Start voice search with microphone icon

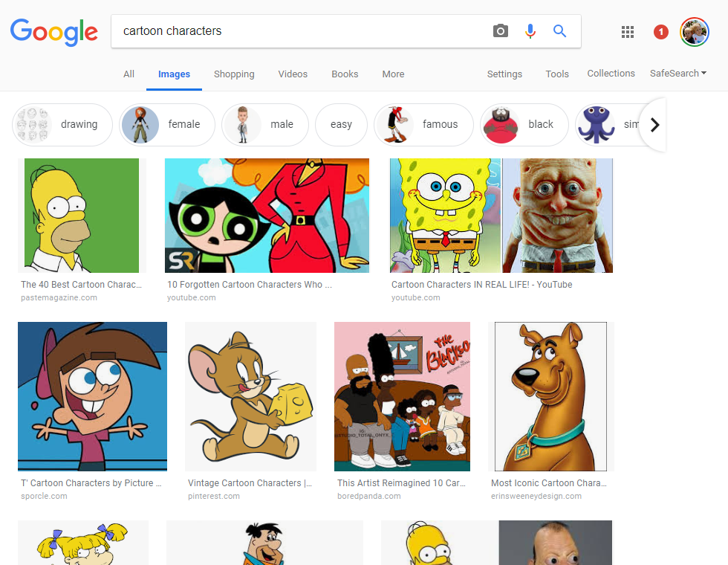(530, 31)
